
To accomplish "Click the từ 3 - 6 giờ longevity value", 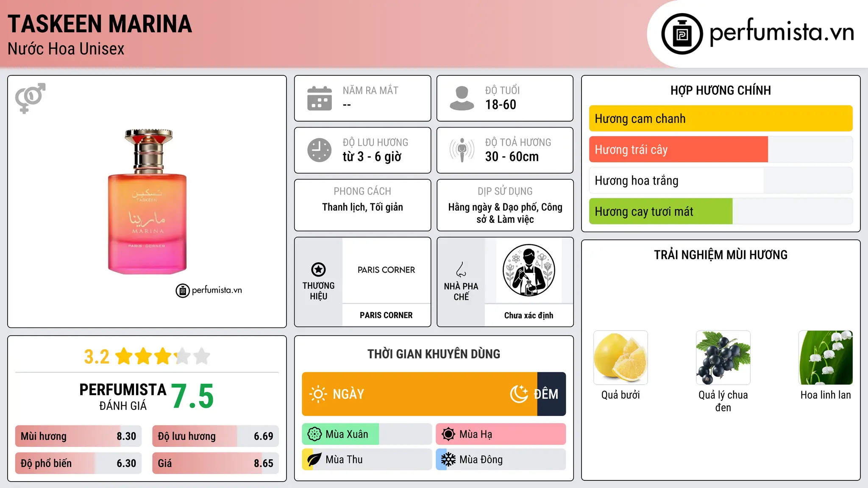I will pyautogui.click(x=372, y=157).
